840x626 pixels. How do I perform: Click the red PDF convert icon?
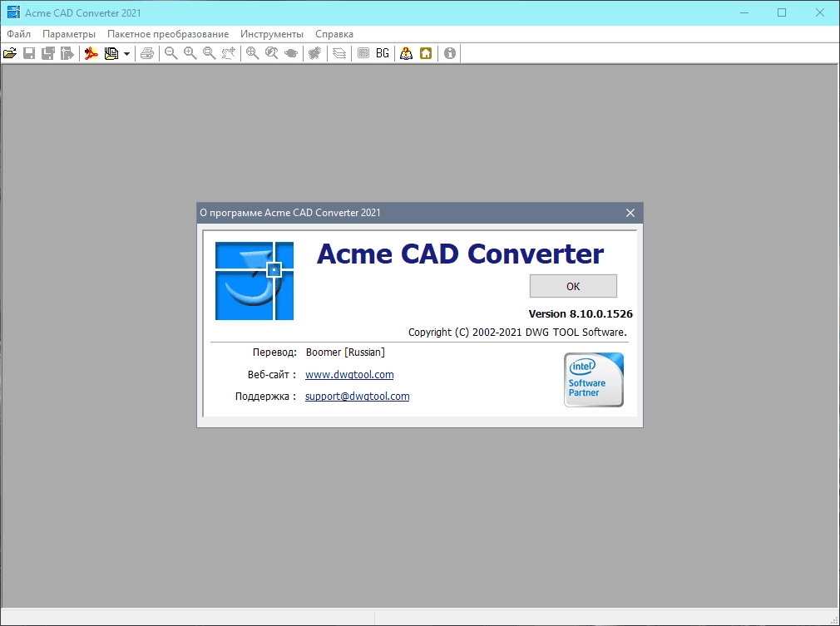coord(91,53)
